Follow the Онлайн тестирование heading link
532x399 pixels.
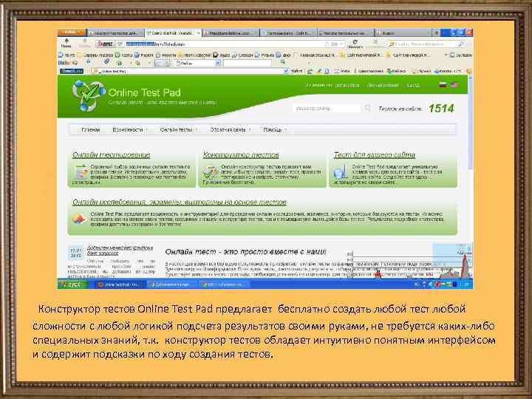pyautogui.click(x=111, y=154)
